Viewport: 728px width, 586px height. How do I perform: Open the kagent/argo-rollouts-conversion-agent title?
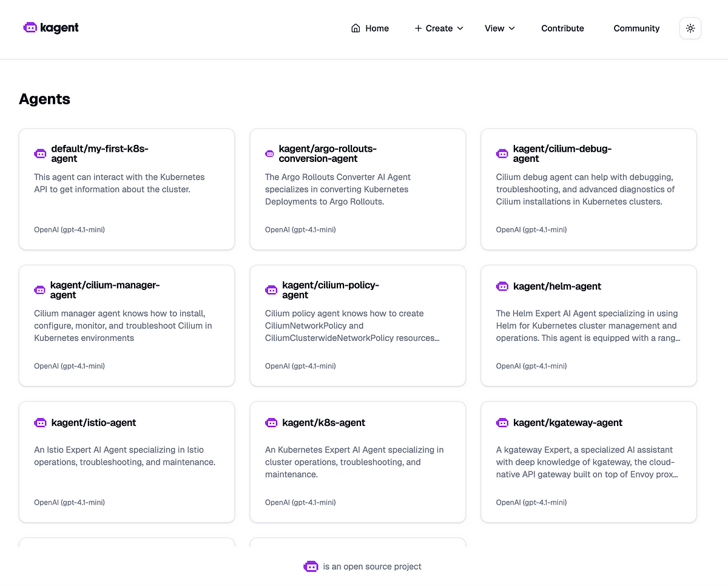click(x=328, y=153)
